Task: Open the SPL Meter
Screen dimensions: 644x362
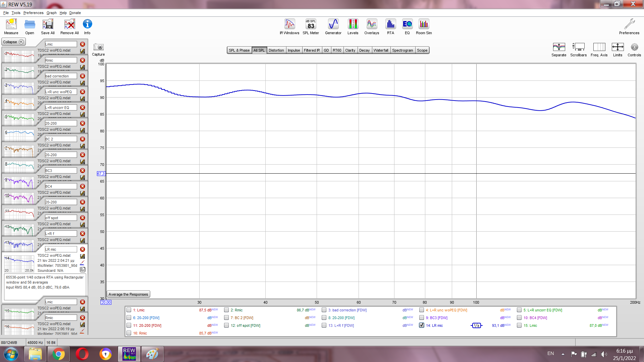Action: click(311, 26)
